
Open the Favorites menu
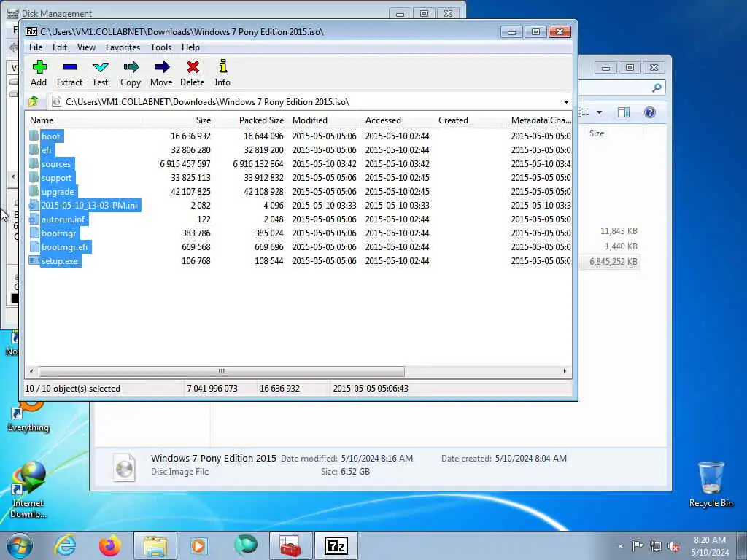[x=123, y=47]
